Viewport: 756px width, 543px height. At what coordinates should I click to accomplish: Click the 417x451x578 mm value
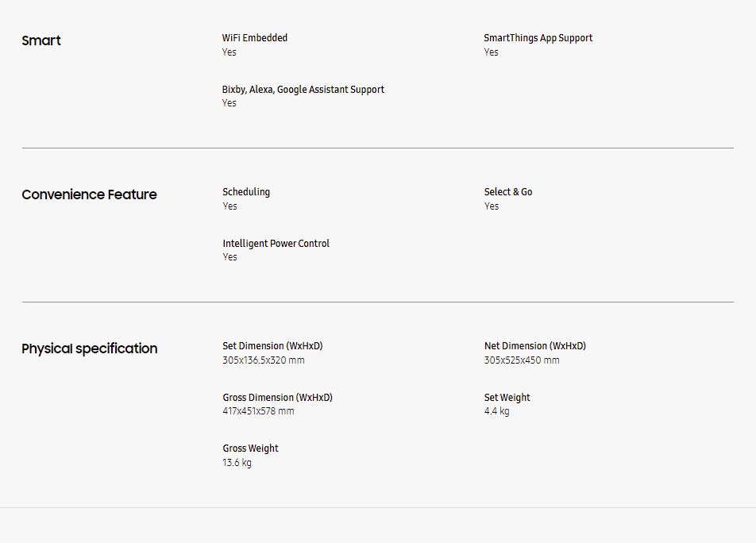pos(258,411)
